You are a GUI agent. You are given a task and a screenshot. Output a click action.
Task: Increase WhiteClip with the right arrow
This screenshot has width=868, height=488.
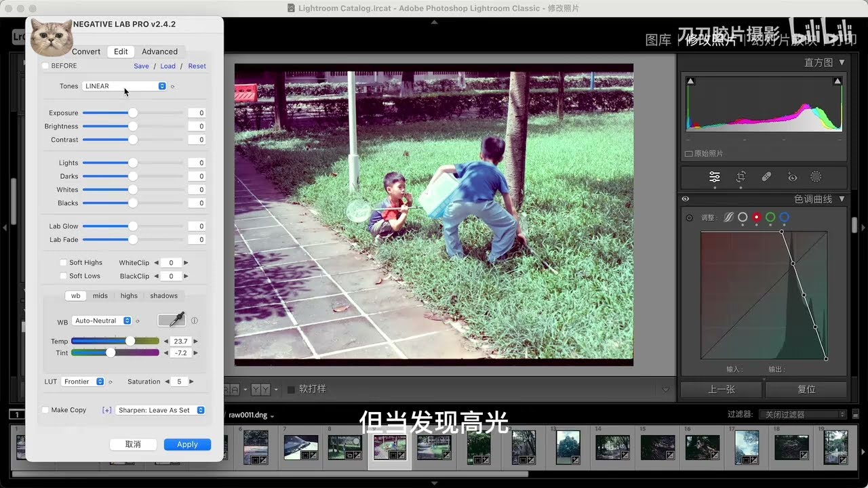186,262
